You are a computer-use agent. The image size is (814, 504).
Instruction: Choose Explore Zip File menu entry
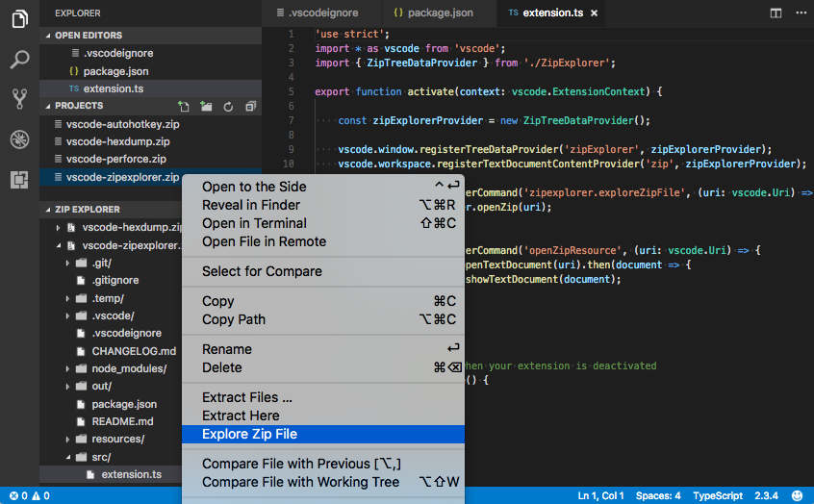click(323, 434)
